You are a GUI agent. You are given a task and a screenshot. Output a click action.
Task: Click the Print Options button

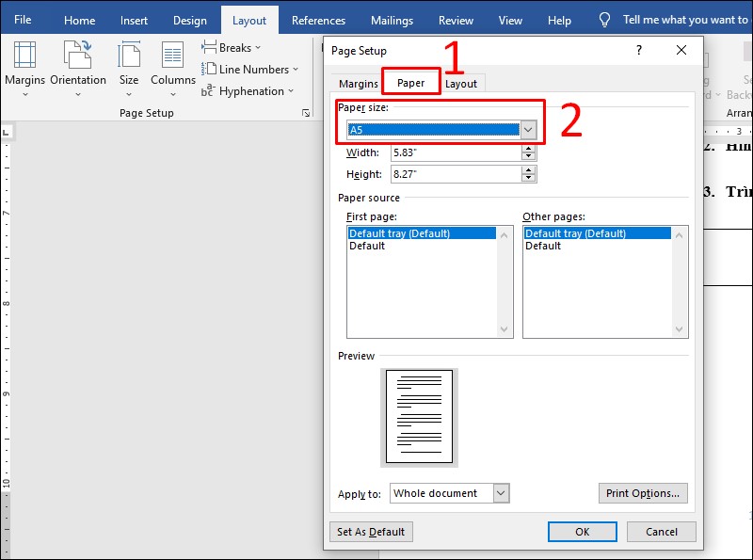tap(643, 493)
